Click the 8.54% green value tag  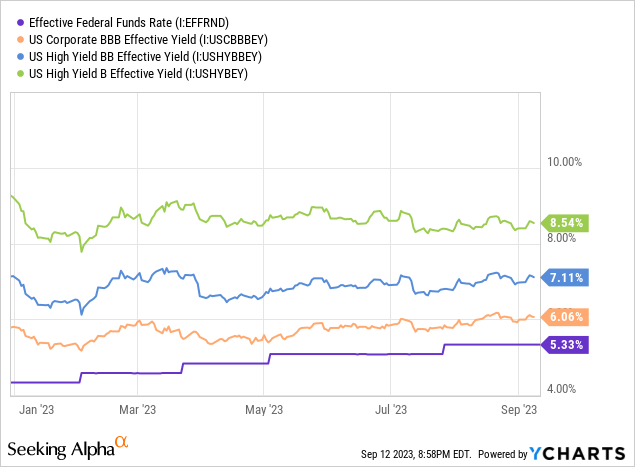tap(568, 223)
